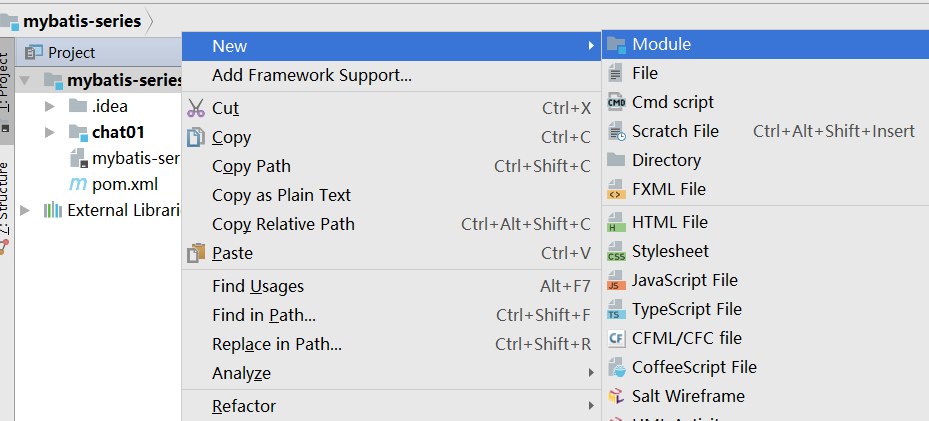Click the pom.xml Maven icon

[x=77, y=184]
